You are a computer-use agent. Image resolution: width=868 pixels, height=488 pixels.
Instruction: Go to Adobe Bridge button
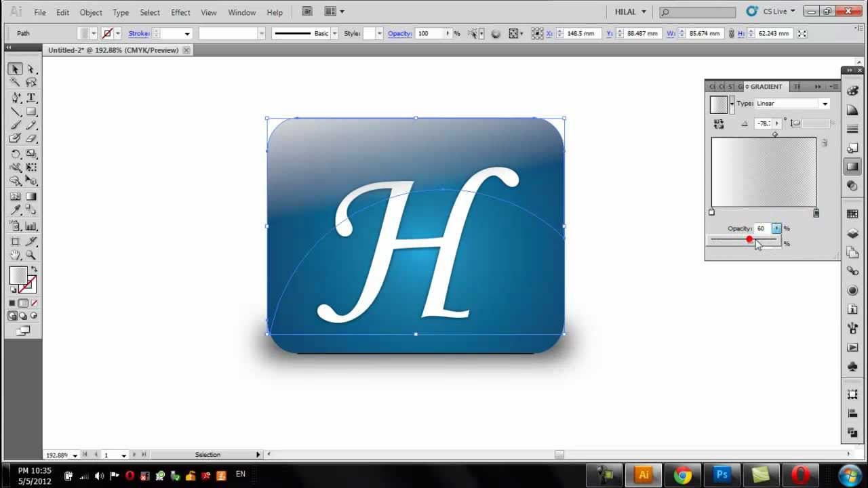click(x=307, y=12)
